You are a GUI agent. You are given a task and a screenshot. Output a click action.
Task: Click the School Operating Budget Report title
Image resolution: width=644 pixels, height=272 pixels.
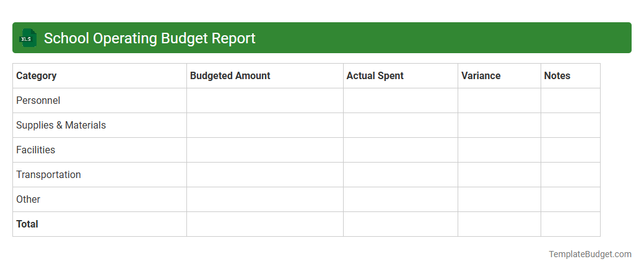coord(149,38)
